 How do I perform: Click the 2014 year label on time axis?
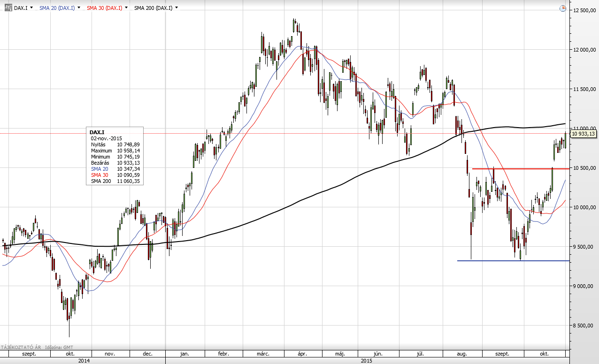84,360
